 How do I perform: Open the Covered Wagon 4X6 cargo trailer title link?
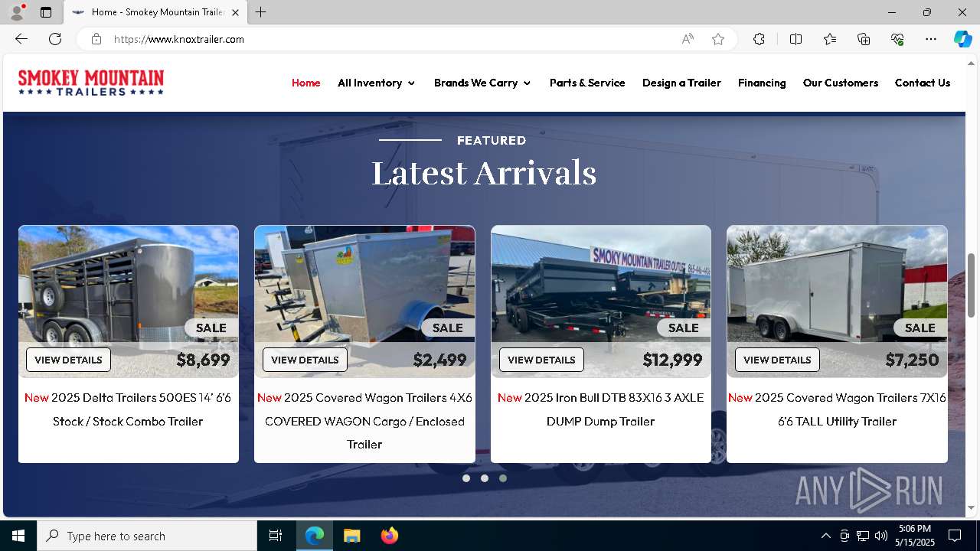click(364, 421)
